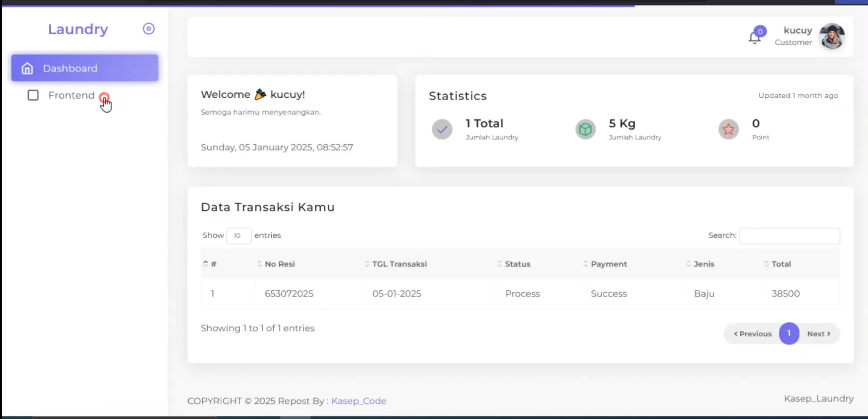
Task: Sort table by No Resi column
Action: click(309, 264)
